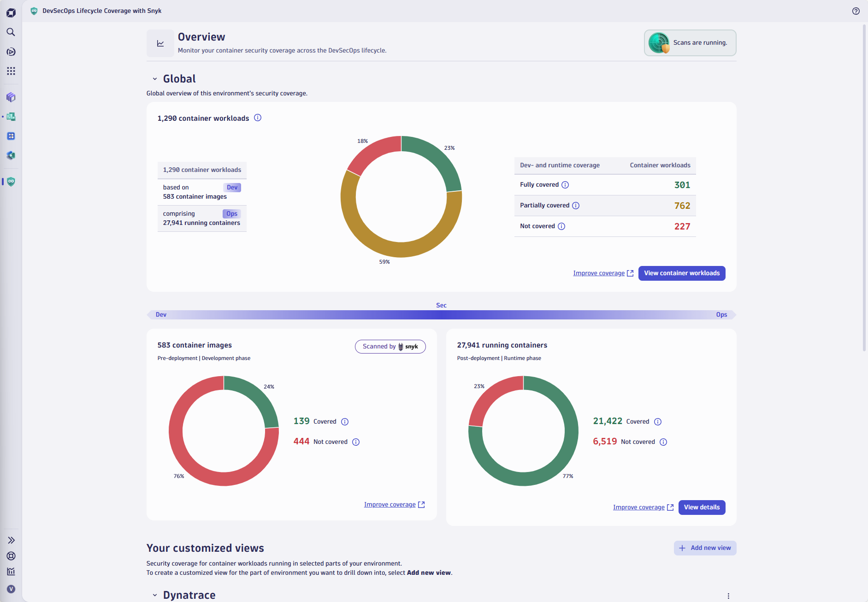Image resolution: width=868 pixels, height=602 pixels.
Task: Open the teal dashboard app icon in sidebar
Action: click(x=11, y=117)
